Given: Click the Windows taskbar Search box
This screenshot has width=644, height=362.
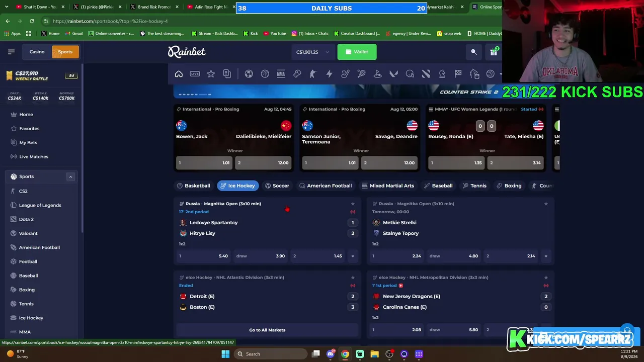Looking at the screenshot, I should point(272,354).
